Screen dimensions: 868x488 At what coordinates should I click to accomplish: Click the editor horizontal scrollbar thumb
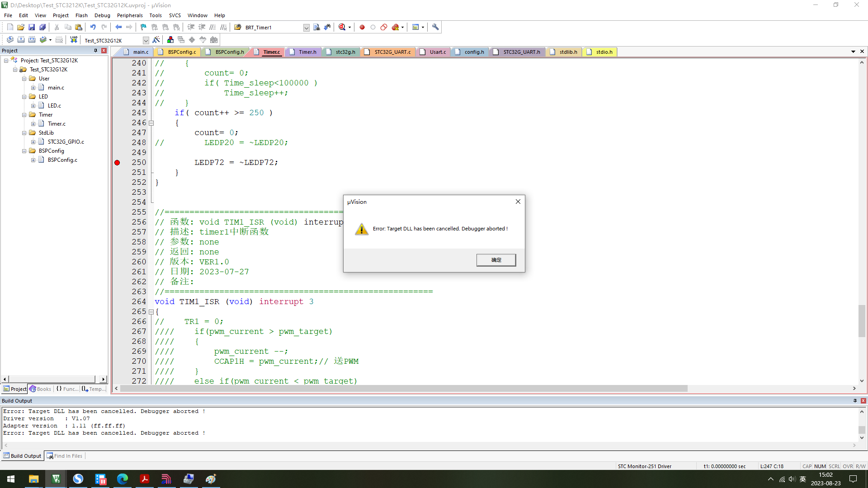point(404,389)
